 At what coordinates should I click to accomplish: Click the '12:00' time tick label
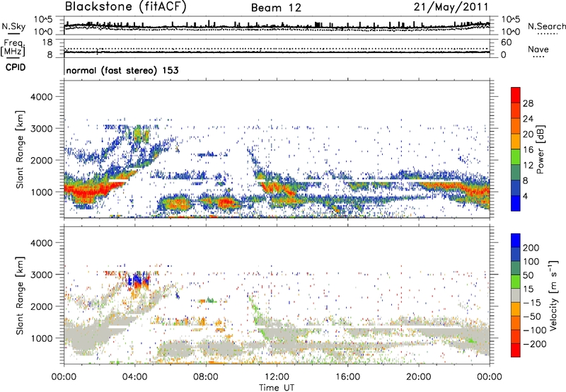(x=277, y=377)
